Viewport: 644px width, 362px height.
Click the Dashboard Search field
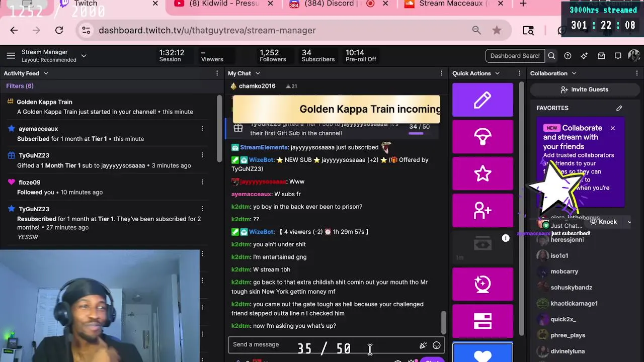pyautogui.click(x=515, y=56)
